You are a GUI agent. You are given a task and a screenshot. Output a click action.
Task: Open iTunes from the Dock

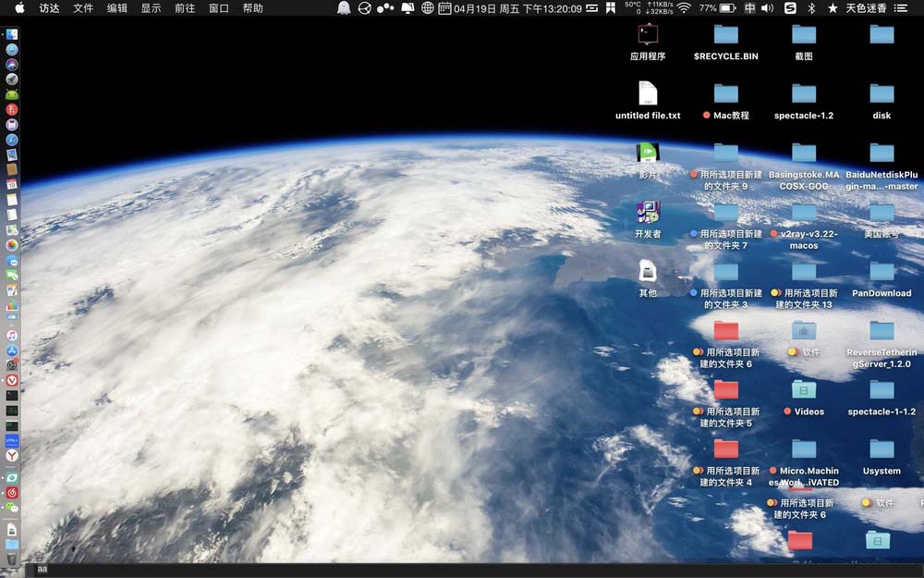12,336
